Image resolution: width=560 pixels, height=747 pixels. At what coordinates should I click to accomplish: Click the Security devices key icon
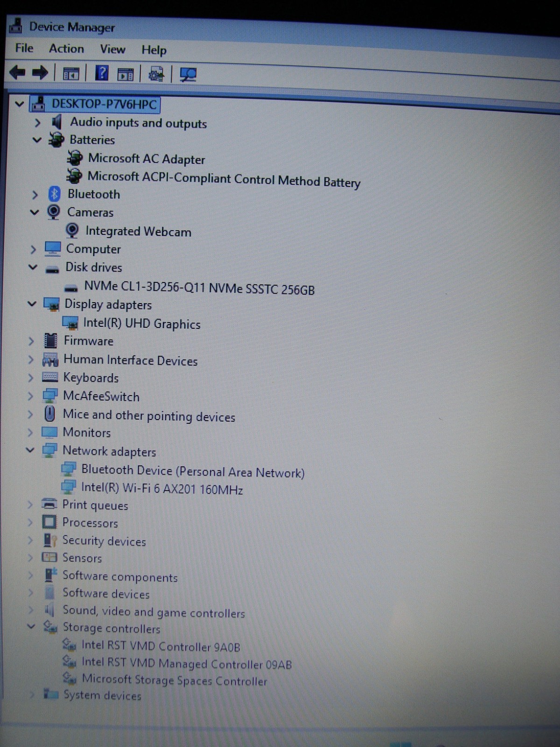[x=49, y=540]
